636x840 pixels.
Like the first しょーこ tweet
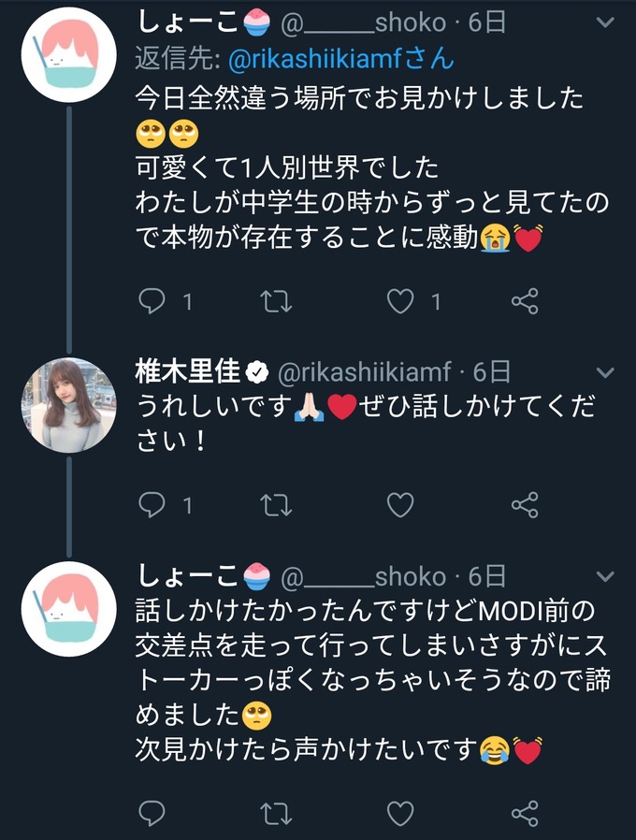[x=400, y=301]
